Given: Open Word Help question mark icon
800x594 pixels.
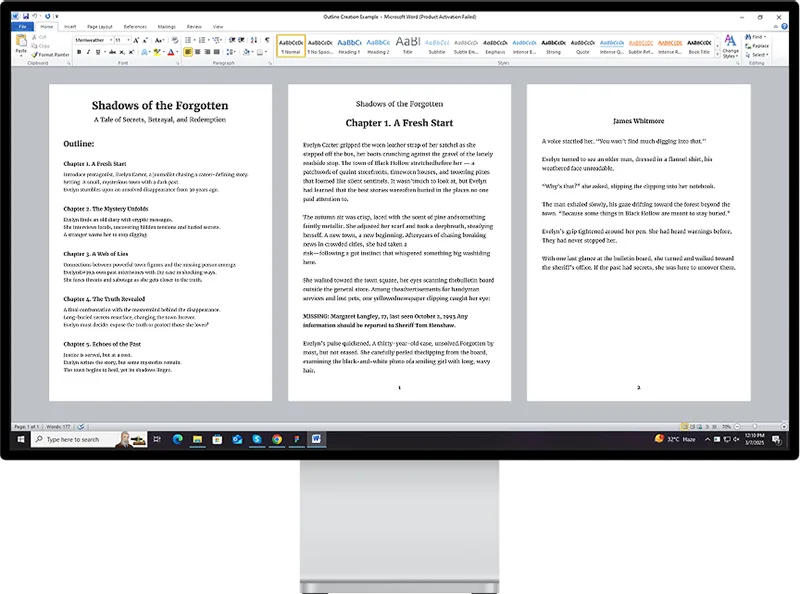Looking at the screenshot, I should pos(785,27).
